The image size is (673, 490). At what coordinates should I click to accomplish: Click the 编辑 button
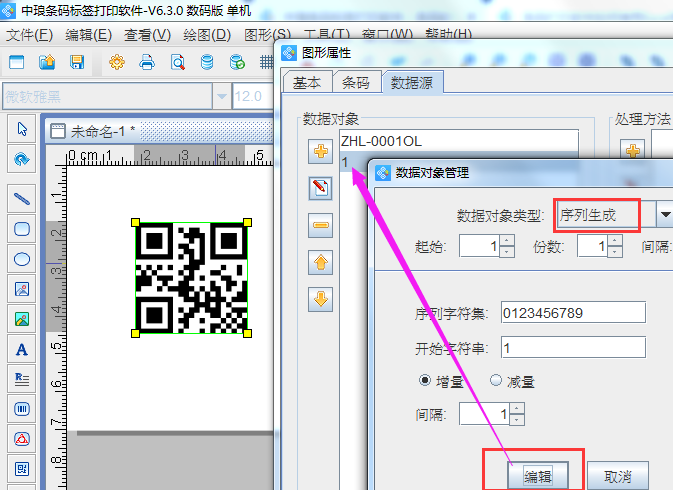[x=538, y=475]
